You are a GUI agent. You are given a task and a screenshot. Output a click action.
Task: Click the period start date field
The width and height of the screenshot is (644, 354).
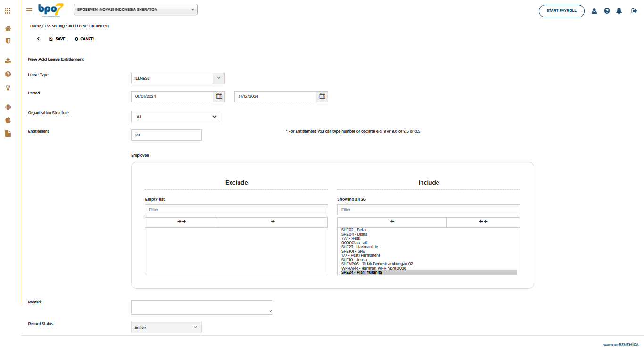[172, 96]
